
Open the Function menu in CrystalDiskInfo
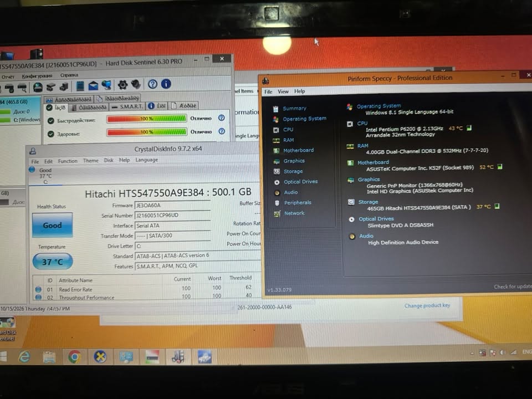tap(68, 161)
